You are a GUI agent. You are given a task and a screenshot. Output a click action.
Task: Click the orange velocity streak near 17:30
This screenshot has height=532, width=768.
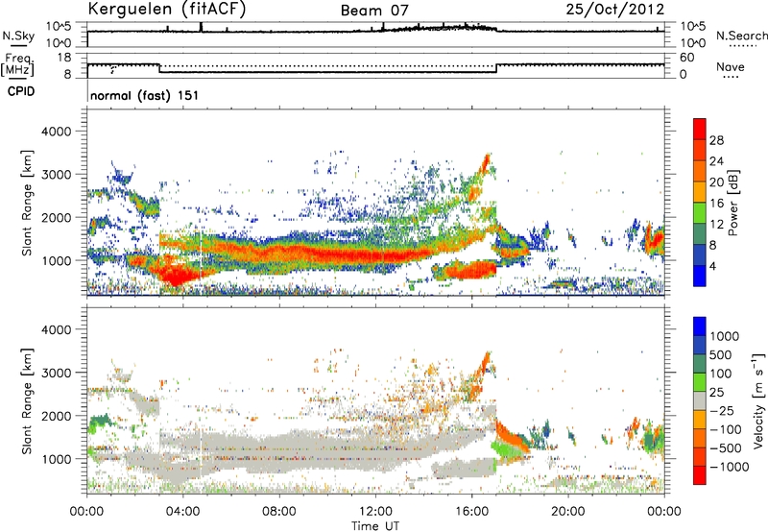[x=512, y=436]
